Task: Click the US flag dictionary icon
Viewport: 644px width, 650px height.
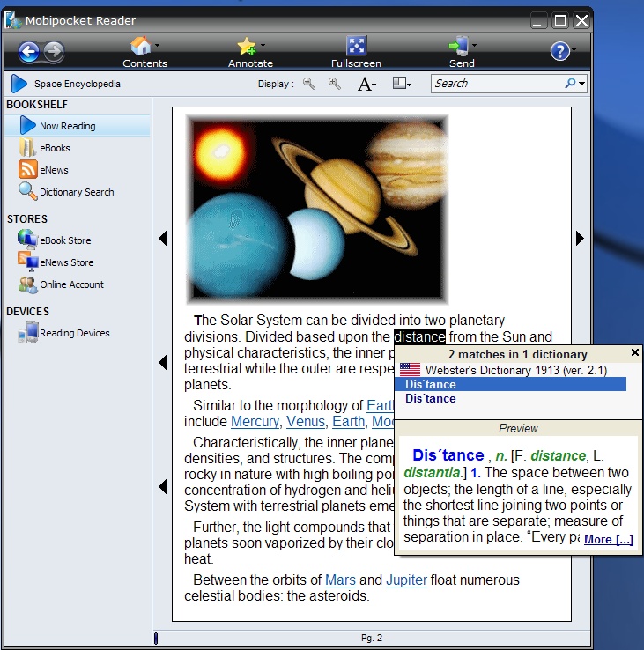Action: coord(410,369)
